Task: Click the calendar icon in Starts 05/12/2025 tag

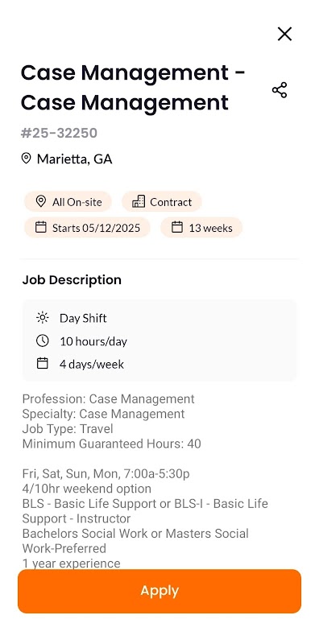Action: (41, 227)
